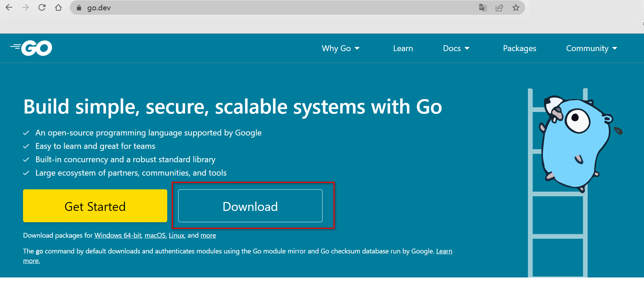Viewport: 644px width, 297px height.
Task: Open the translate page icon
Action: click(483, 8)
